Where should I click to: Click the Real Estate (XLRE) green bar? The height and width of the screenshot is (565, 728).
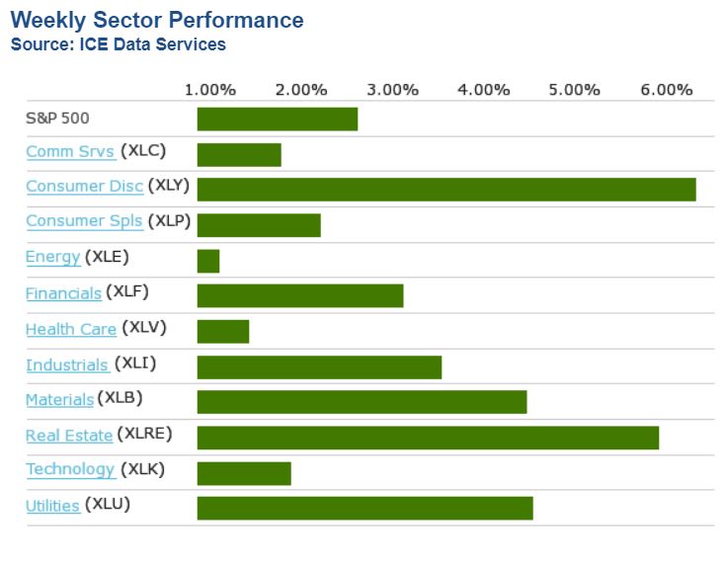tap(428, 438)
